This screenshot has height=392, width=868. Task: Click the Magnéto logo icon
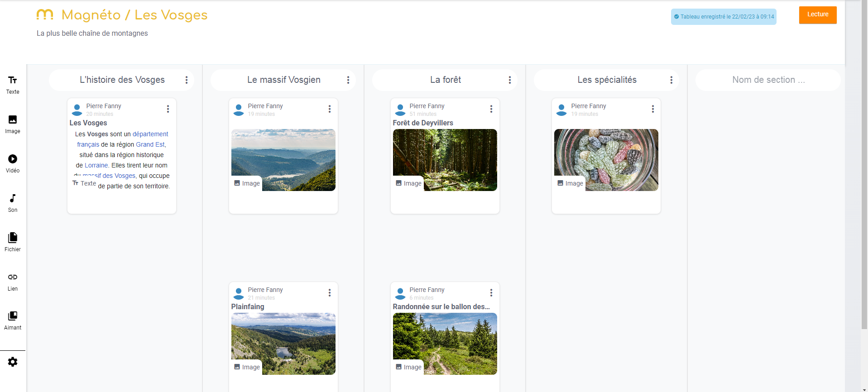pos(45,15)
